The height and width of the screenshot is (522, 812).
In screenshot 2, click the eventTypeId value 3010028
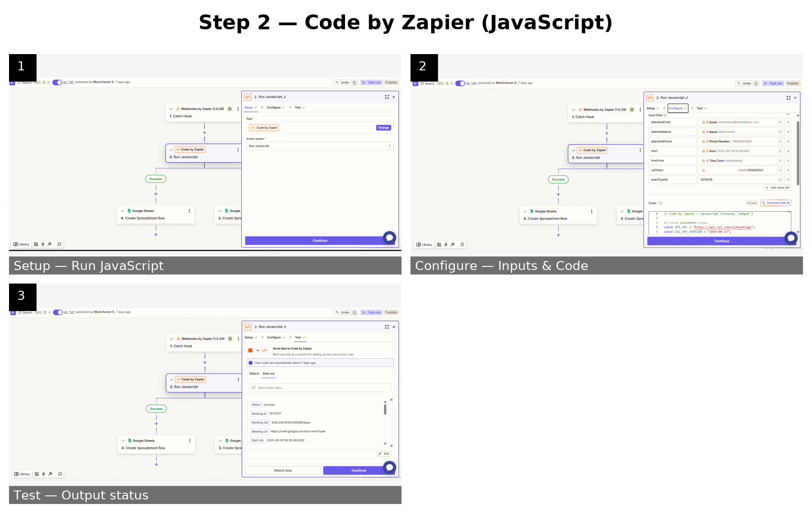pos(706,179)
